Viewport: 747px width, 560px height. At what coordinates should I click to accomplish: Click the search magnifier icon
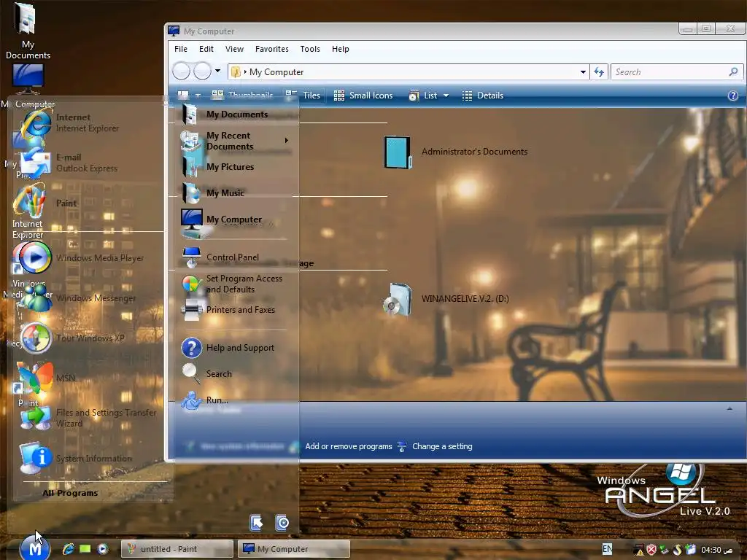point(734,72)
